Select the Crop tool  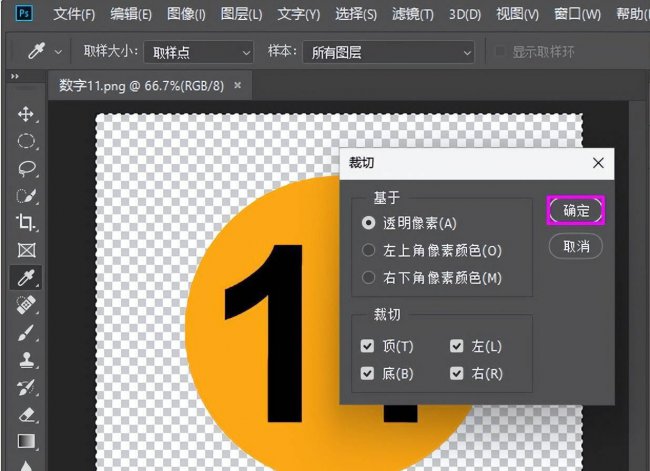point(26,223)
